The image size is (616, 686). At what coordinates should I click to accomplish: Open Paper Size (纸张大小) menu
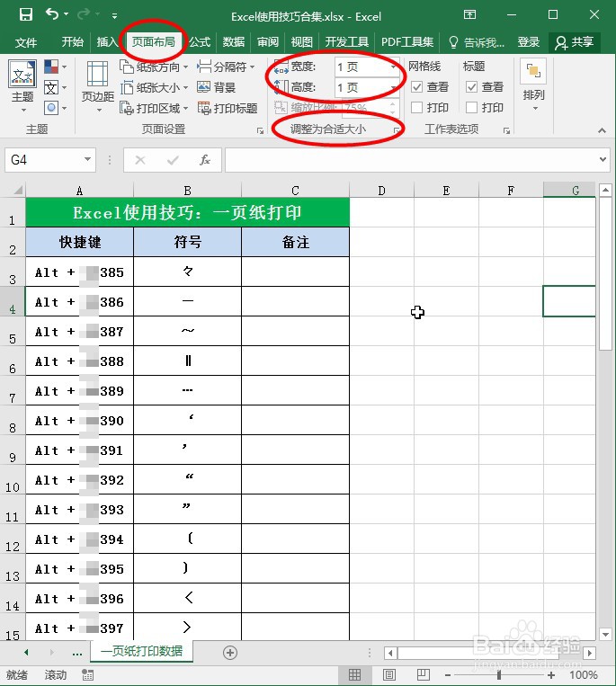(154, 87)
